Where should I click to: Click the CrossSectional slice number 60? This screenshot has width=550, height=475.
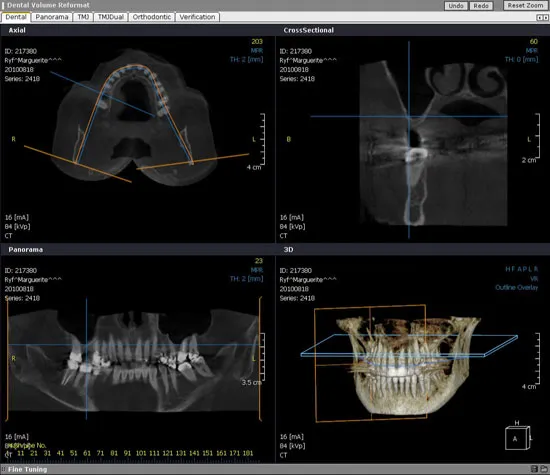click(534, 41)
